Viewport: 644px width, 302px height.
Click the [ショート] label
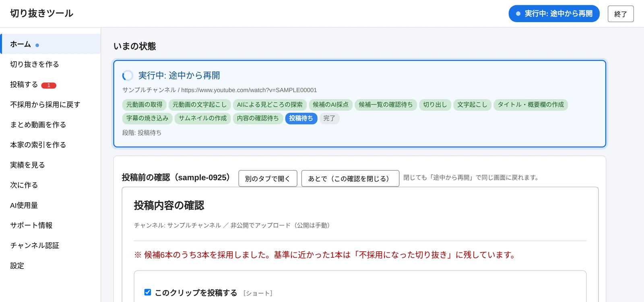(x=258, y=293)
